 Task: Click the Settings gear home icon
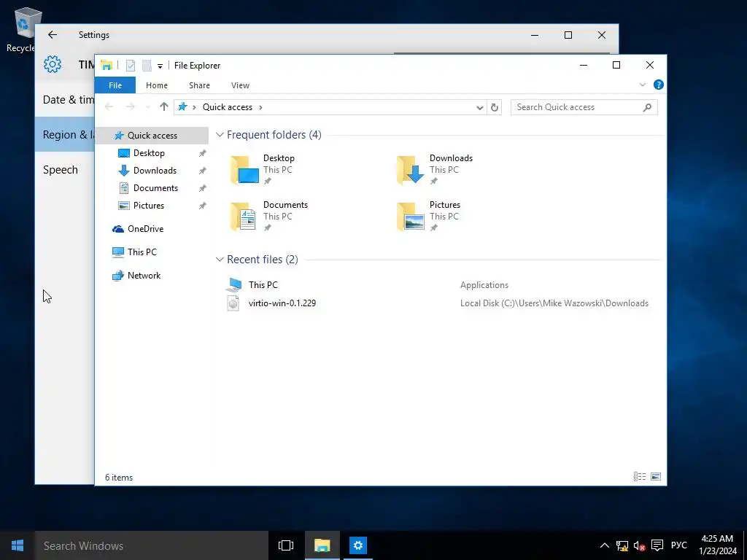(x=53, y=64)
